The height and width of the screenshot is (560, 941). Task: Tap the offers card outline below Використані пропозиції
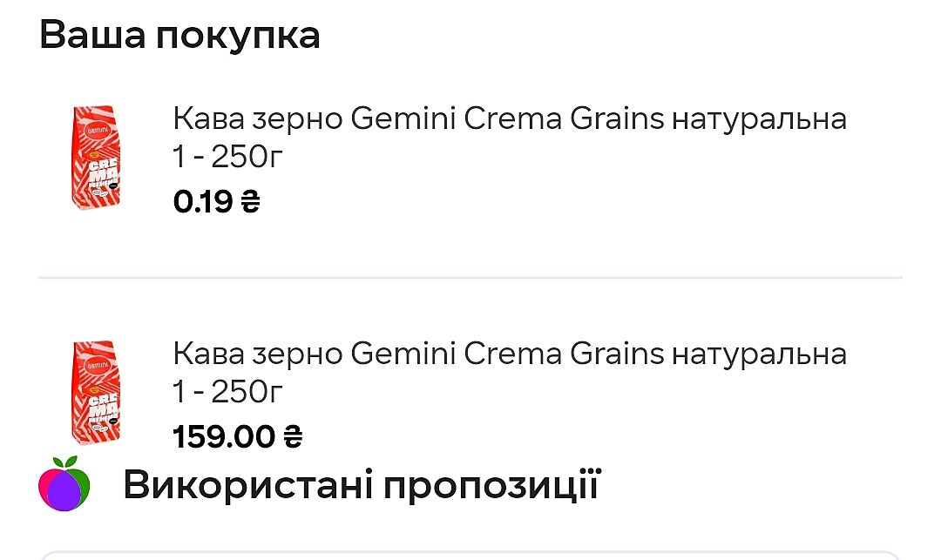coord(470,554)
